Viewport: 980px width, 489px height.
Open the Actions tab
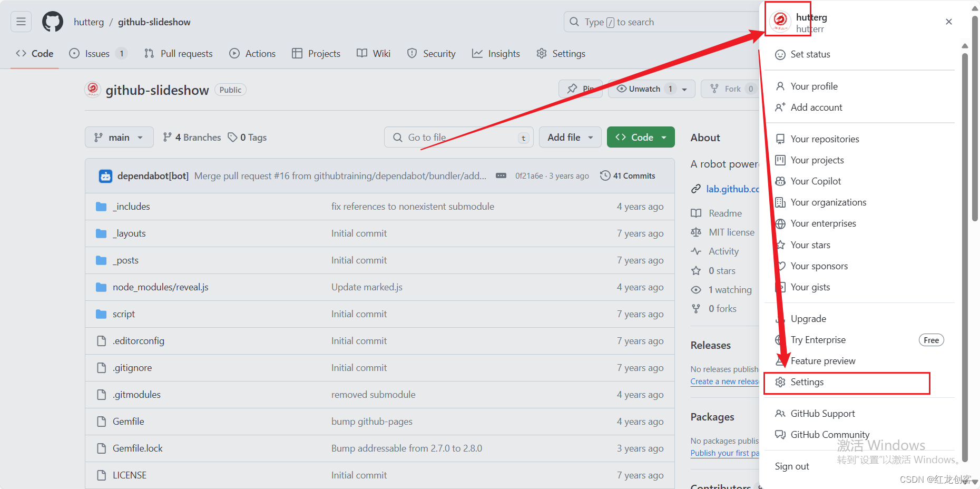point(252,54)
